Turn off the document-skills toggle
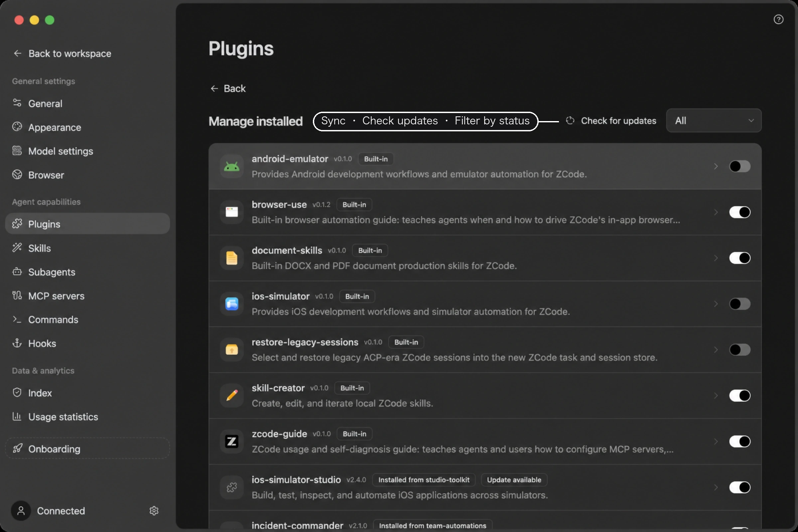Viewport: 798px width, 532px height. [x=739, y=258]
